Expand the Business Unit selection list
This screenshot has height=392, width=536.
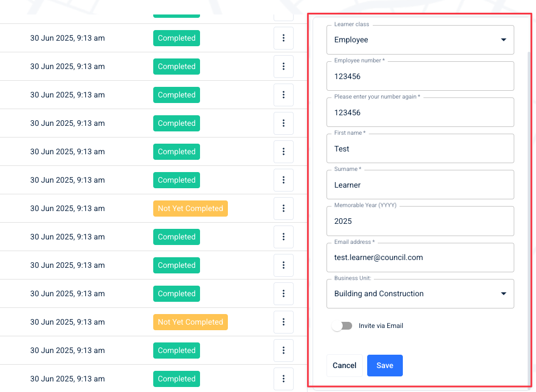click(x=503, y=293)
